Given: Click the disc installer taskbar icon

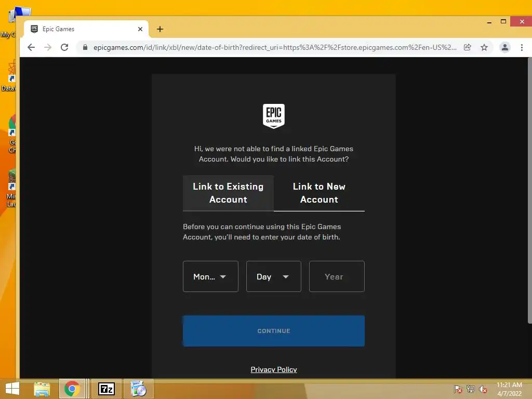Looking at the screenshot, I should pos(138,389).
